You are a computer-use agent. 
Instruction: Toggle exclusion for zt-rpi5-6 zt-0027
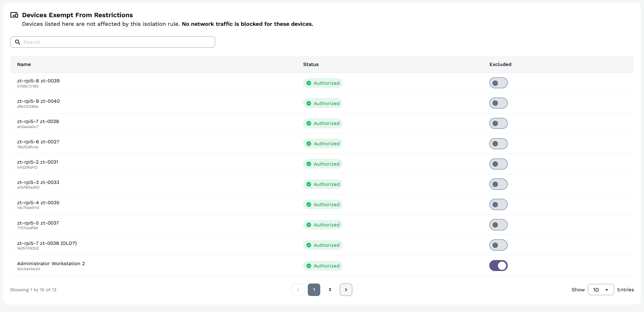[498, 144]
